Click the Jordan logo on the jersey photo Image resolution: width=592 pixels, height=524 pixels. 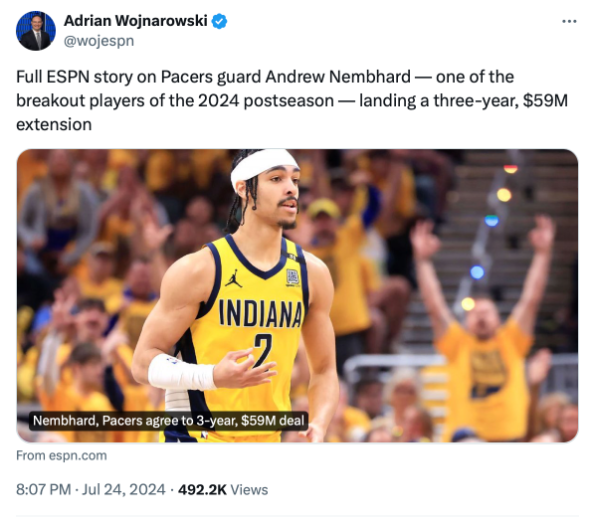(x=234, y=279)
